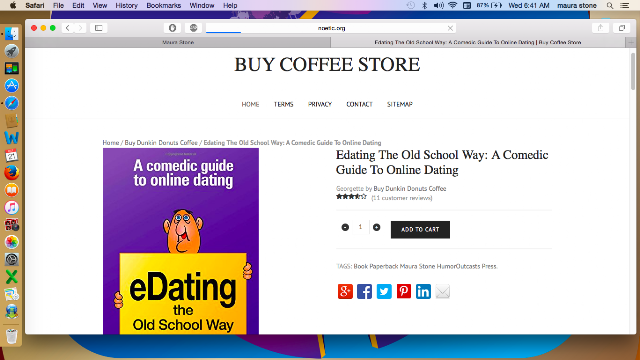Decrease quantity with minus button
The image size is (640, 360).
point(345,227)
